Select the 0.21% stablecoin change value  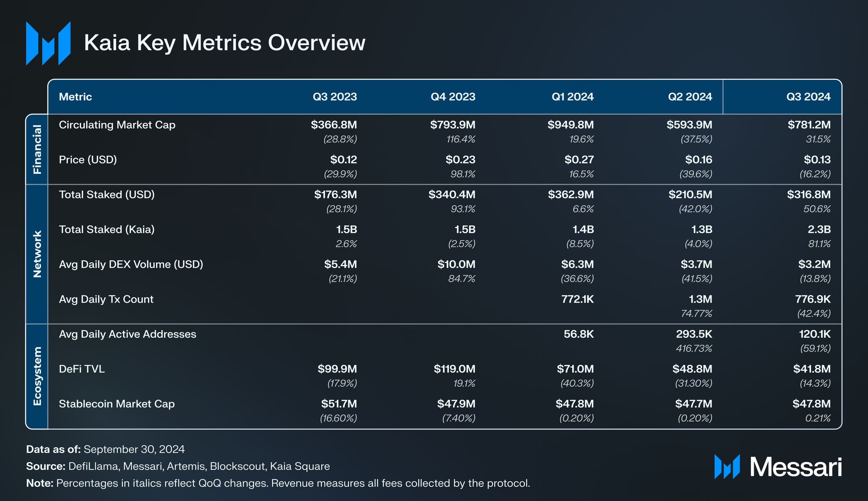[818, 418]
